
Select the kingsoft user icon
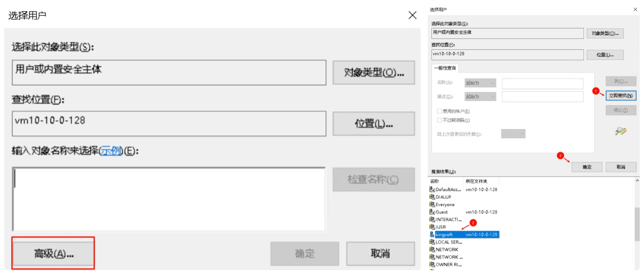tap(432, 235)
